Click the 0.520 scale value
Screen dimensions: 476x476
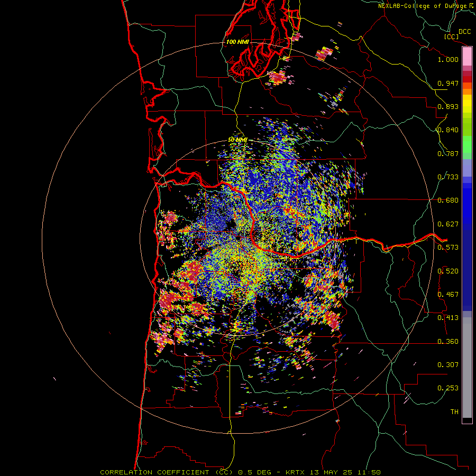[448, 271]
